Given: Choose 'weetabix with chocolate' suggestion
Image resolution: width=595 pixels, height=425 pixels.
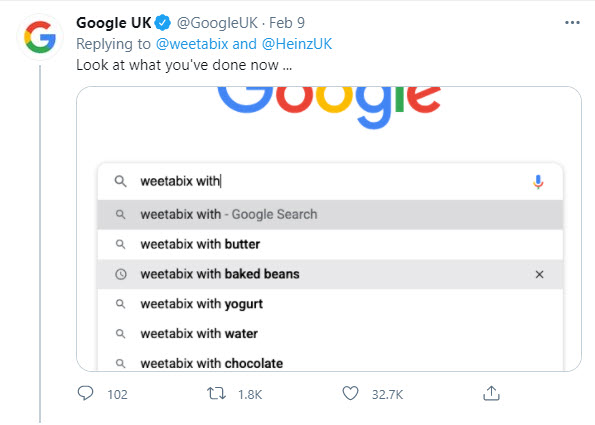Looking at the screenshot, I should (x=330, y=363).
